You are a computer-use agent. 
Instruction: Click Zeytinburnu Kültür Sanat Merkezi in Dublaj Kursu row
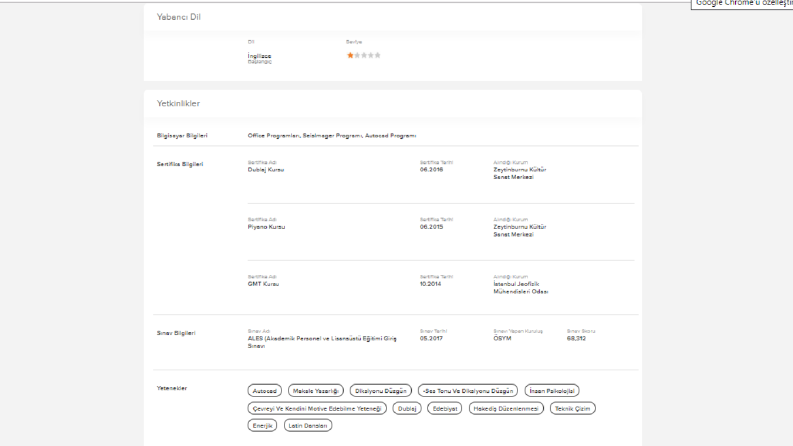point(520,173)
